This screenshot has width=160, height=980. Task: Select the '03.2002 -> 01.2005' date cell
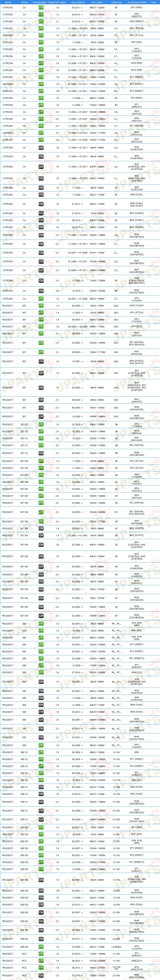point(78,535)
